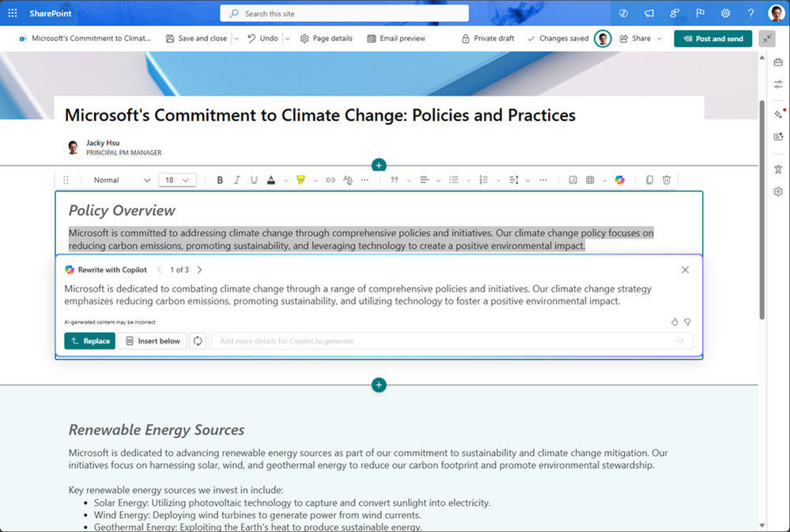Close the Rewrite with Copilot panel
The height and width of the screenshot is (532, 790).
(685, 270)
